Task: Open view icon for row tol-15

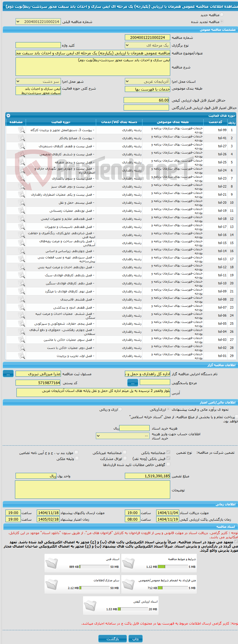Action: click(x=21, y=243)
